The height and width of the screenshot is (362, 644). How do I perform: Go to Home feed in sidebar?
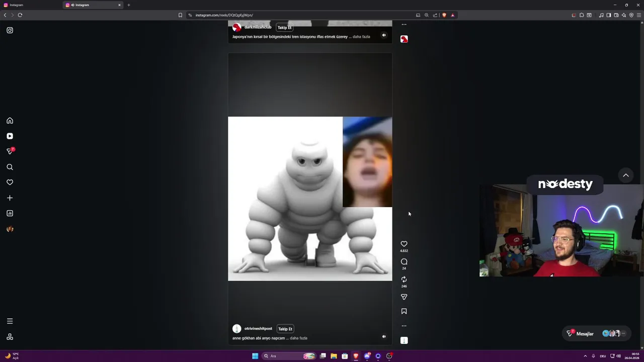(10, 121)
